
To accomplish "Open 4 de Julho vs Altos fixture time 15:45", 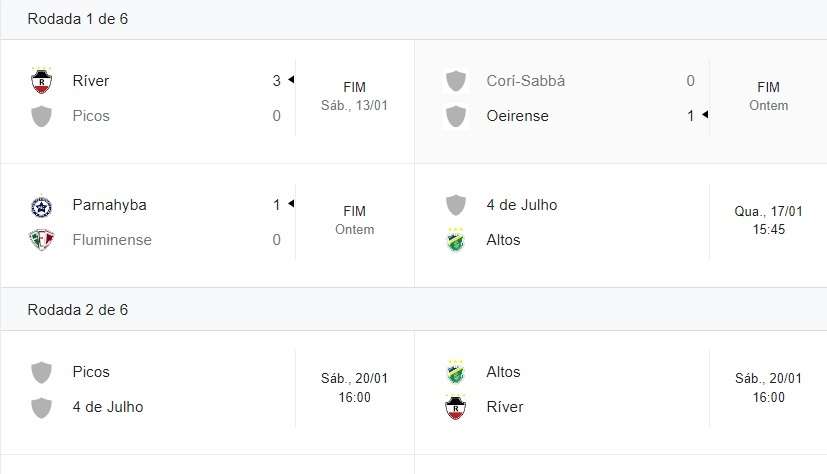I will click(768, 230).
